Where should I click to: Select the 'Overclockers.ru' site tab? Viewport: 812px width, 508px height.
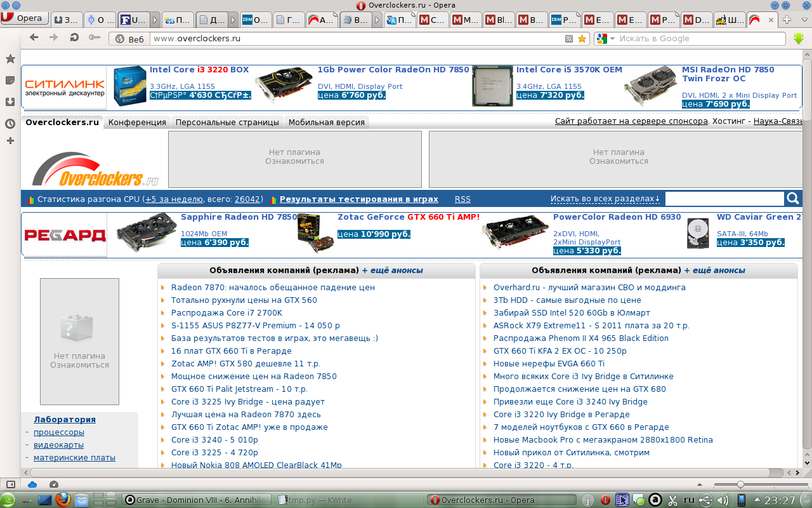pyautogui.click(x=62, y=122)
